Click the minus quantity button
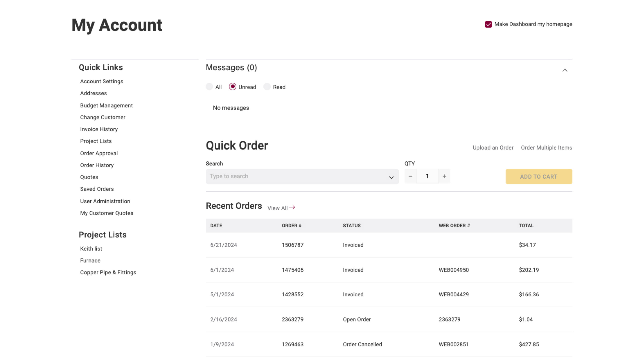 [410, 176]
